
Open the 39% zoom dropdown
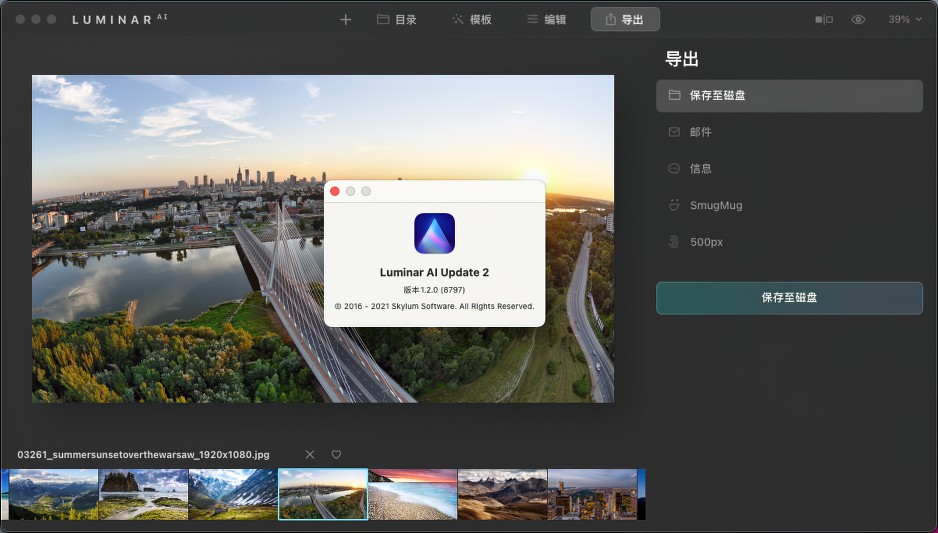click(x=904, y=20)
